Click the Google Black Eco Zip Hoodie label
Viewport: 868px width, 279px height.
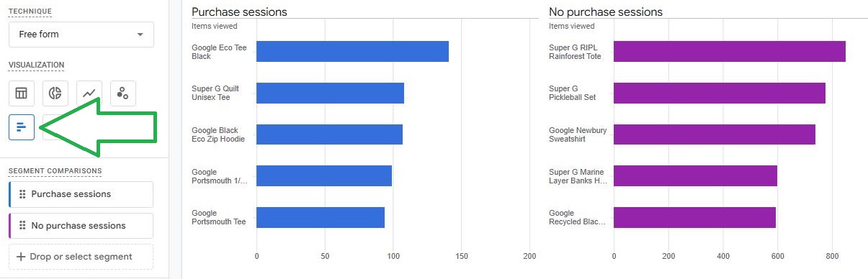(x=218, y=134)
